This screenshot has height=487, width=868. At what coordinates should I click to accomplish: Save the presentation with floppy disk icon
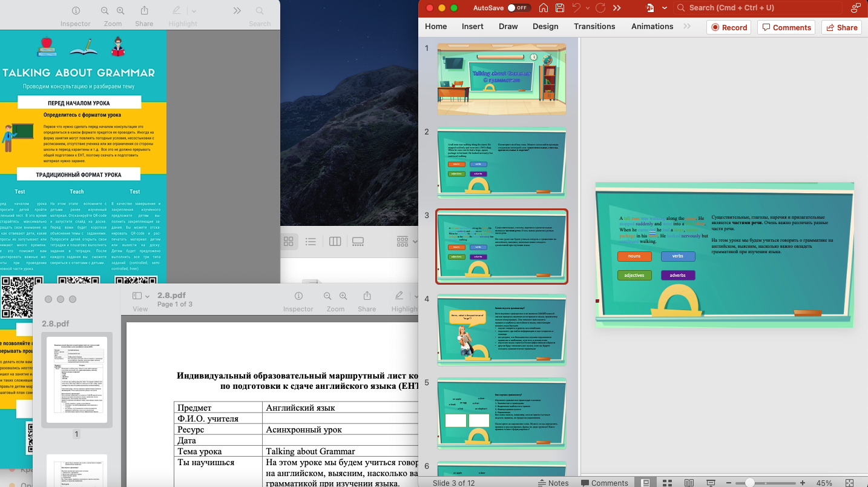click(x=560, y=8)
